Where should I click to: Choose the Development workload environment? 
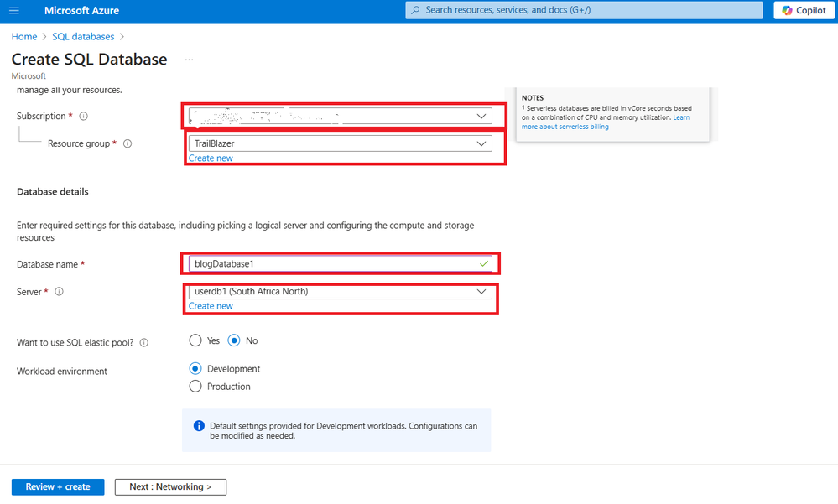195,369
